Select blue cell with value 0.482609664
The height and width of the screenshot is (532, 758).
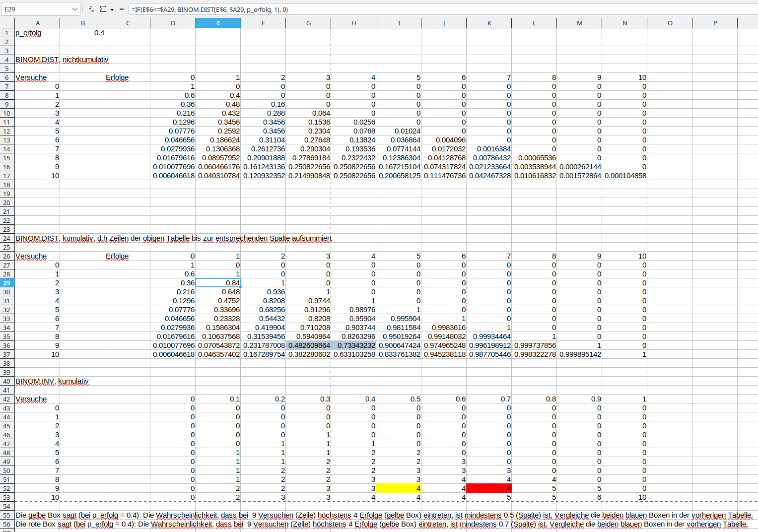coord(308,345)
